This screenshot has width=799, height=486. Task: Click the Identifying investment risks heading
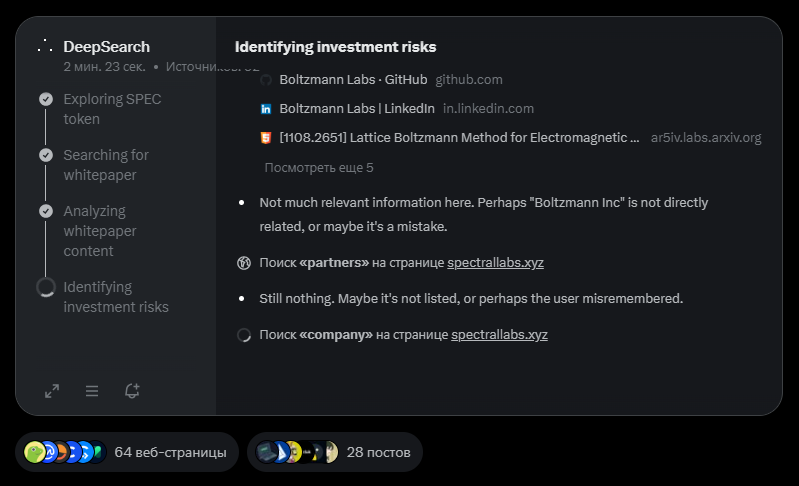tap(335, 47)
